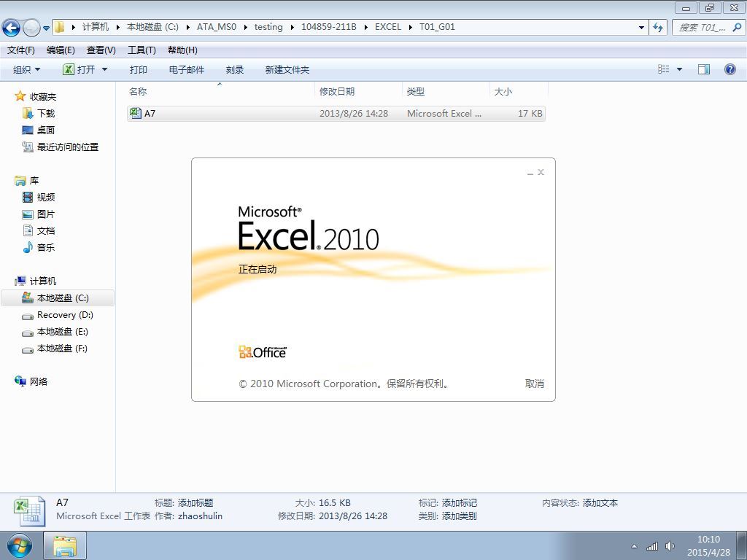Open the 视频 library
This screenshot has height=560, width=747.
[46, 197]
